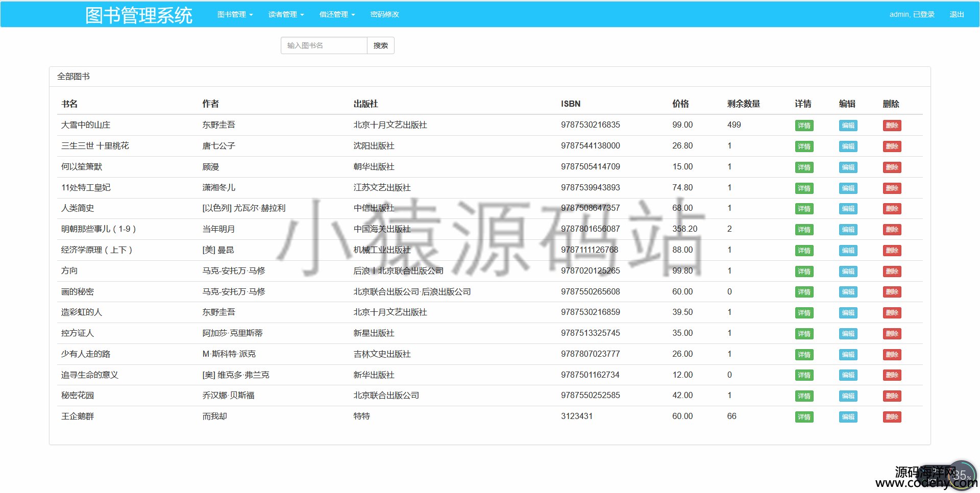Delete the book 方向
Screen dimensions: 980x493
[892, 272]
